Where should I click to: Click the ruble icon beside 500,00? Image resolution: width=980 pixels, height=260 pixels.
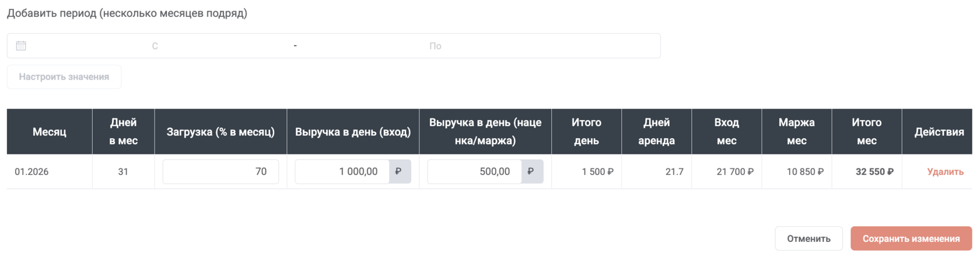pyautogui.click(x=531, y=171)
